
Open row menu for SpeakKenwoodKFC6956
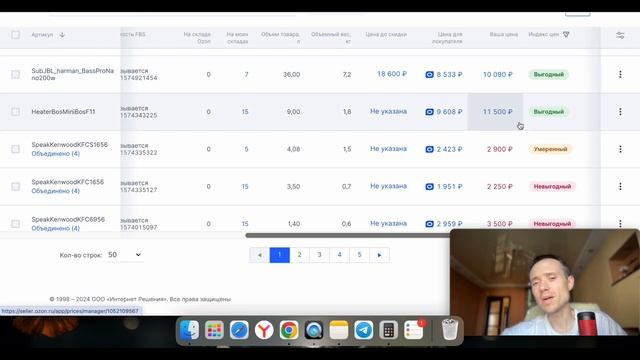620,224
